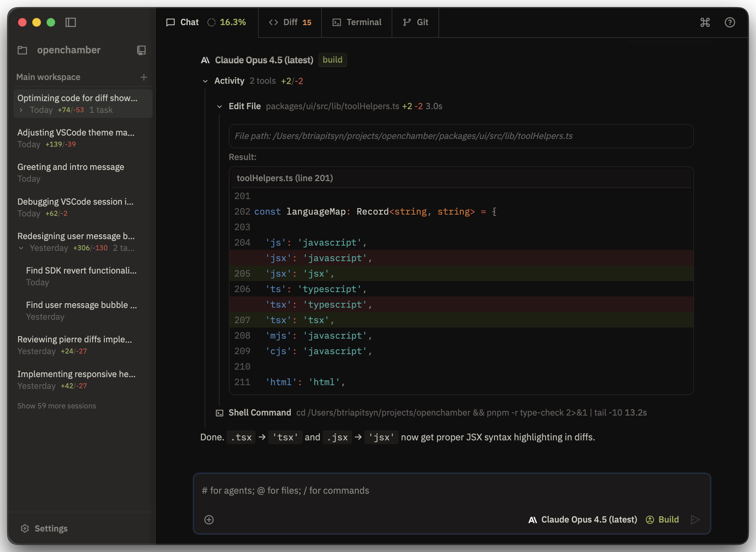
Task: Click the Build agent person icon
Action: click(x=649, y=519)
